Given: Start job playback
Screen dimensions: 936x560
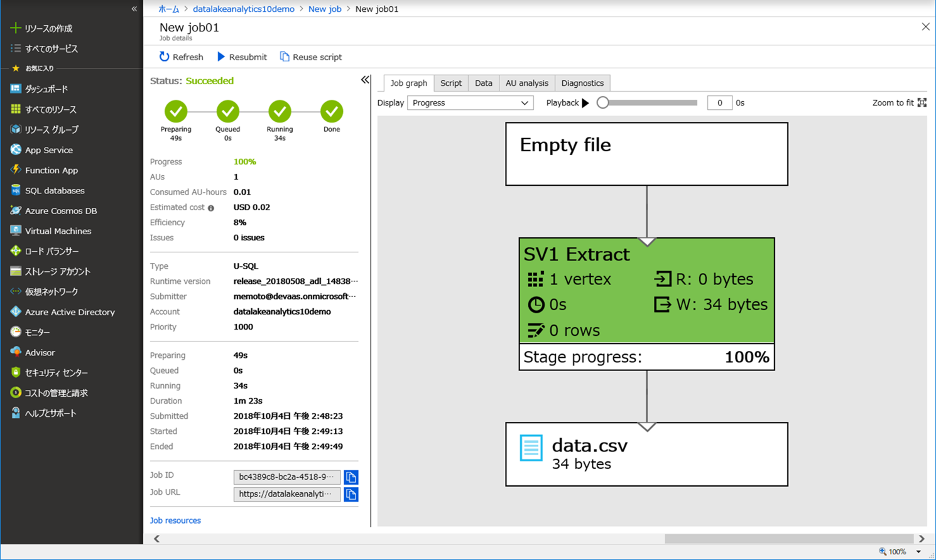Looking at the screenshot, I should tap(585, 103).
